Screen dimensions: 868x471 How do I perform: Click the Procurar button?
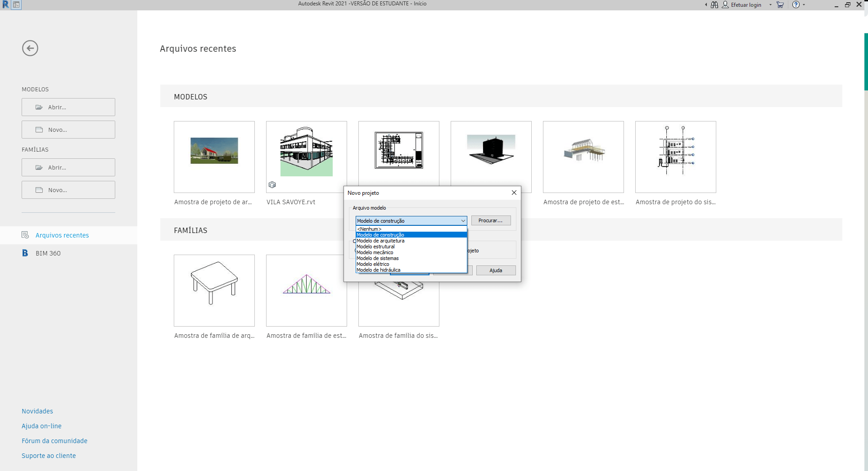pyautogui.click(x=491, y=220)
